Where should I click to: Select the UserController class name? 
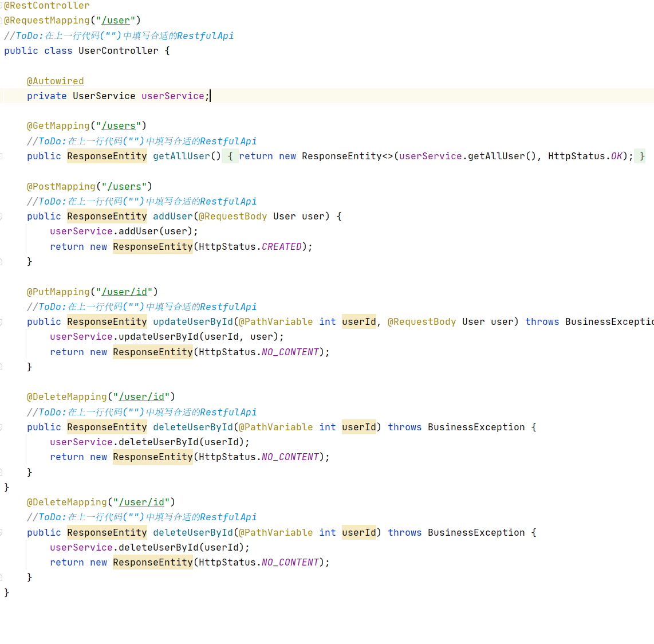pos(119,51)
